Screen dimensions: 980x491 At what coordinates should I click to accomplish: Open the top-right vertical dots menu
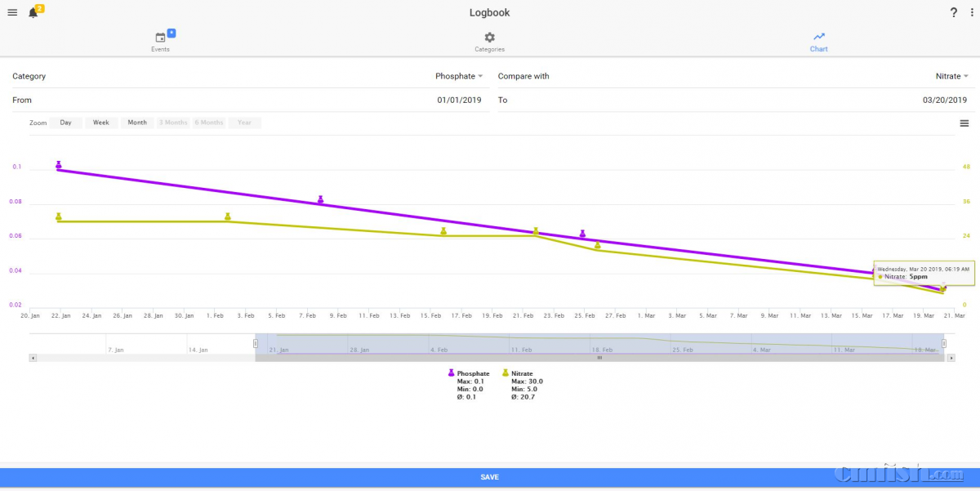tap(971, 12)
